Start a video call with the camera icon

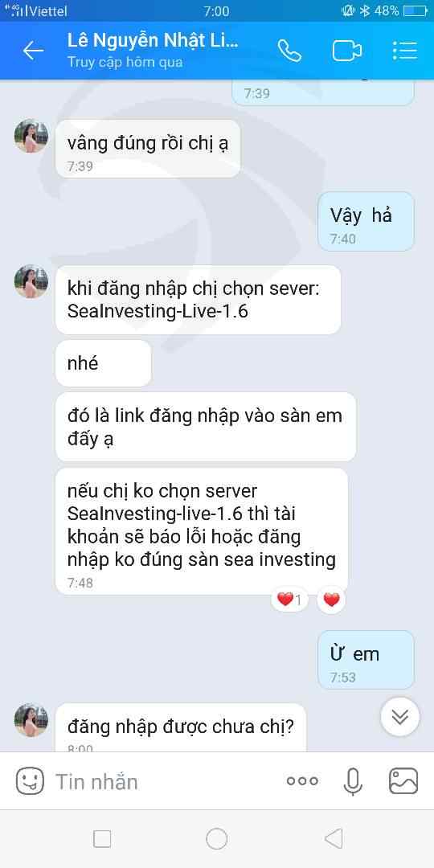[x=347, y=51]
